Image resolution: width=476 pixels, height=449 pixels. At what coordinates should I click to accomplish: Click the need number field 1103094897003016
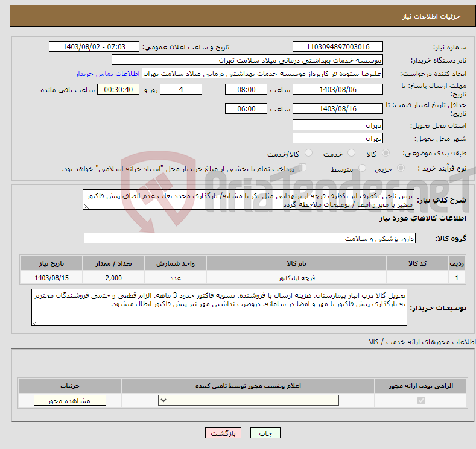click(x=338, y=46)
